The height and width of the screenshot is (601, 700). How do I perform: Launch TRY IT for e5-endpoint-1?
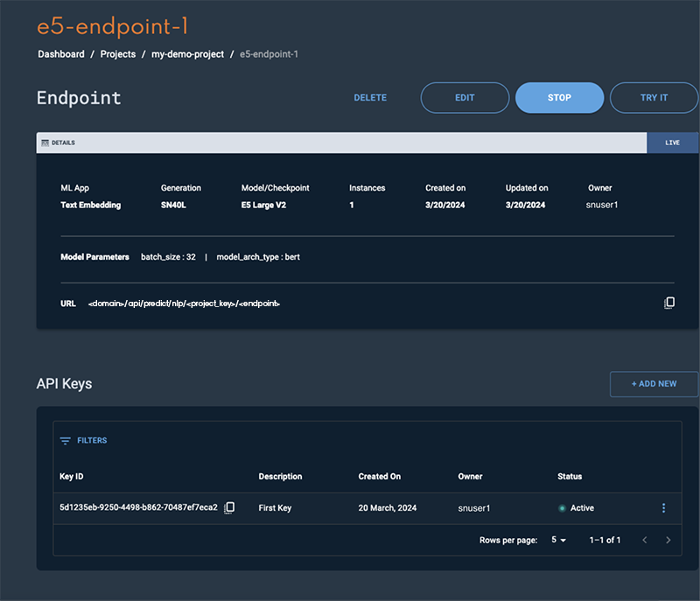tap(654, 97)
